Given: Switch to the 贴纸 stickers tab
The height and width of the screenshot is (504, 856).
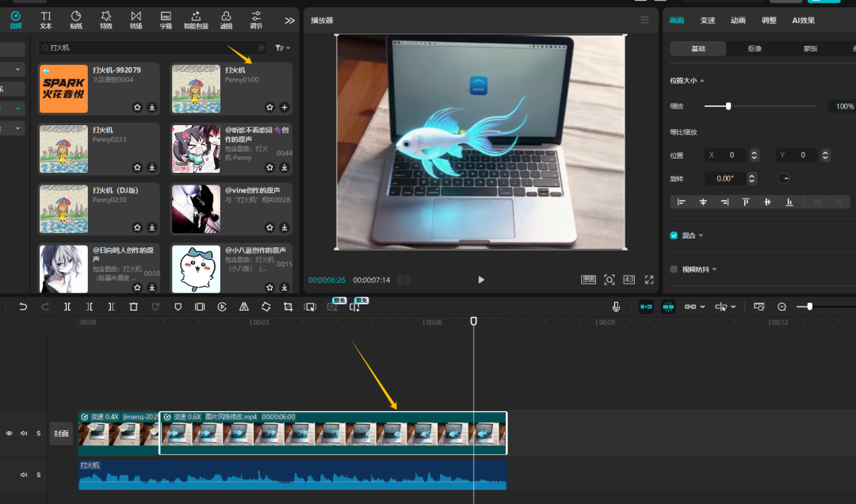Looking at the screenshot, I should point(76,20).
